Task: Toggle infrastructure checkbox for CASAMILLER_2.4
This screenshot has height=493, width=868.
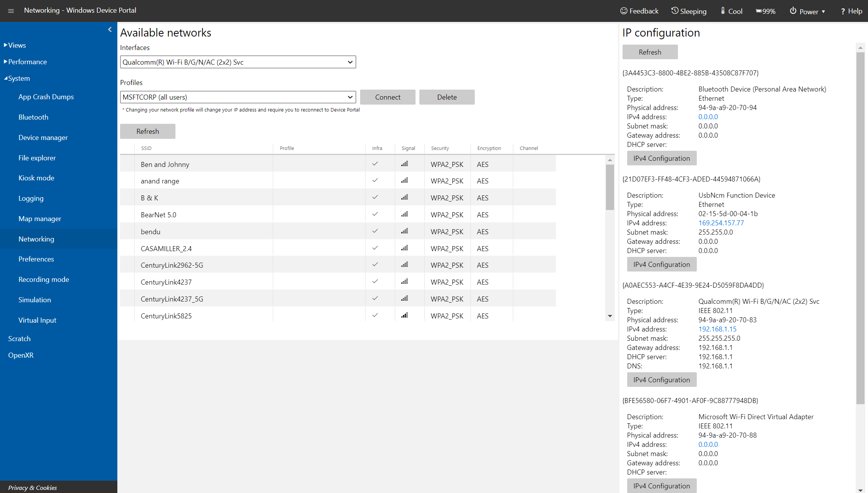Action: tap(375, 248)
